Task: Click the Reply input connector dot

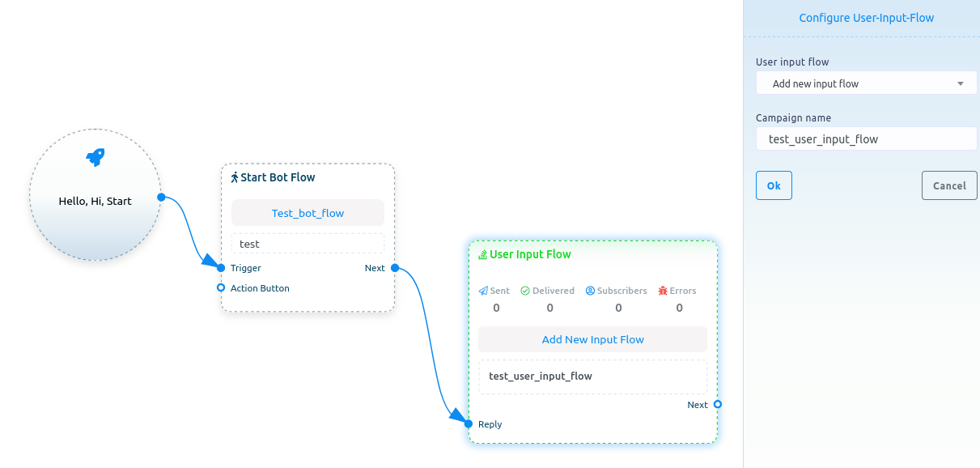Action: coord(469,424)
